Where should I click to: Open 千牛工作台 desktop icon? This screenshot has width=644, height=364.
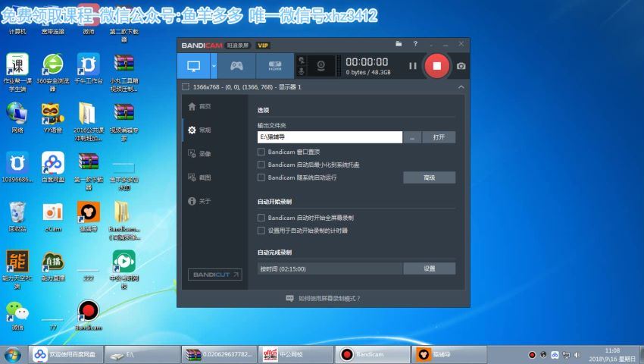pos(89,68)
